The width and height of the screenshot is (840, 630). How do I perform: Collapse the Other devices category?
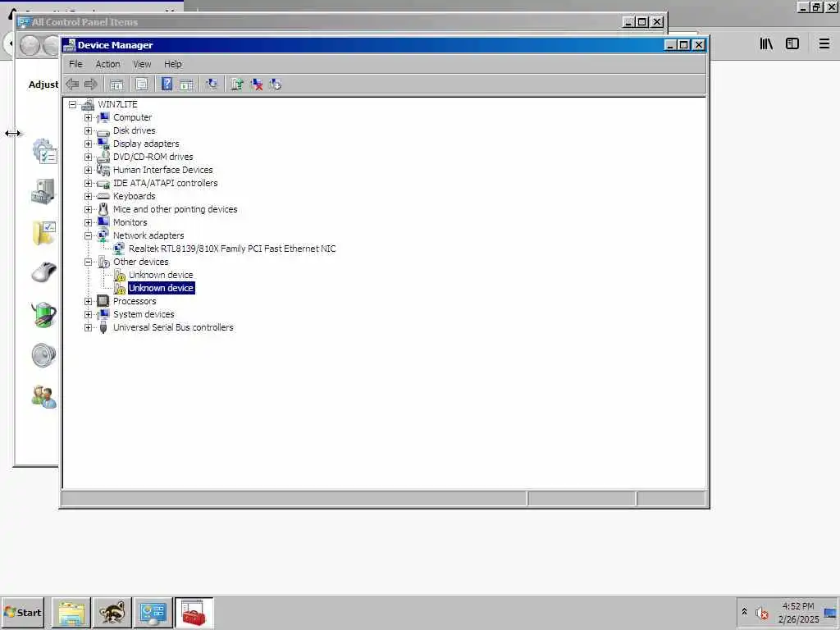coord(88,262)
